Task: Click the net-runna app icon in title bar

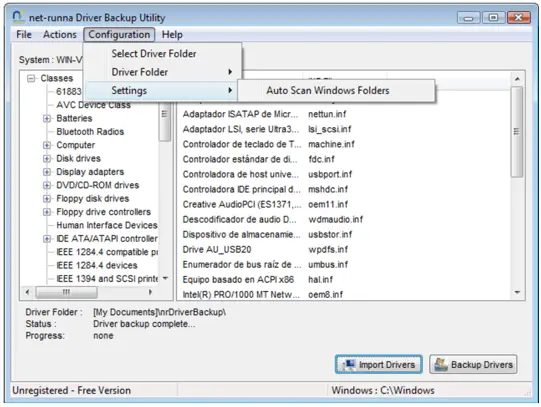Action: (18, 17)
